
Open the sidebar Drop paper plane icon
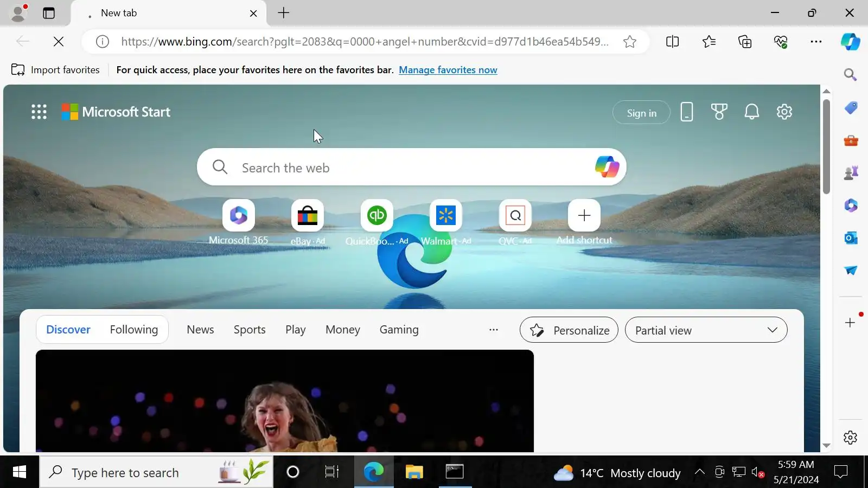pos(851,271)
